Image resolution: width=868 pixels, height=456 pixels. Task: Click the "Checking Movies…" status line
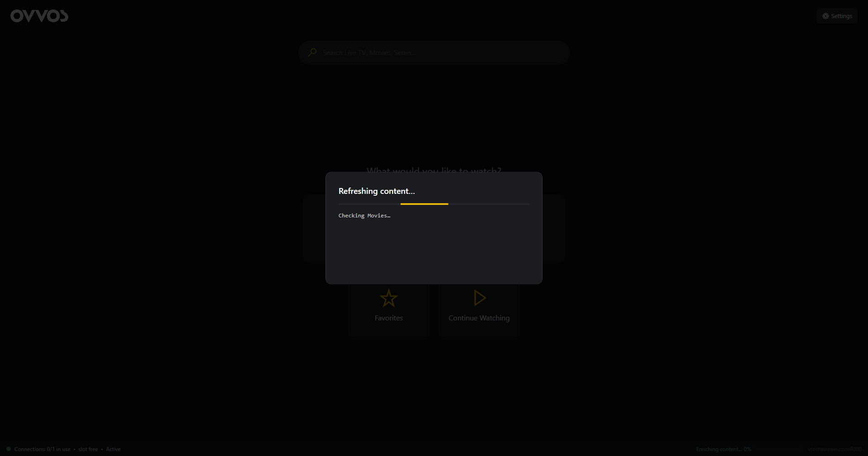[x=364, y=216]
